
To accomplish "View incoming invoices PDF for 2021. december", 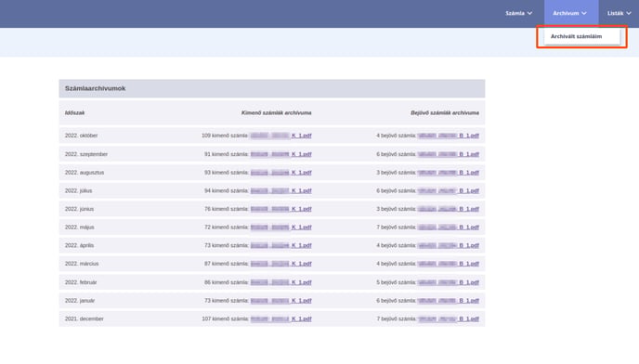I will [x=449, y=319].
